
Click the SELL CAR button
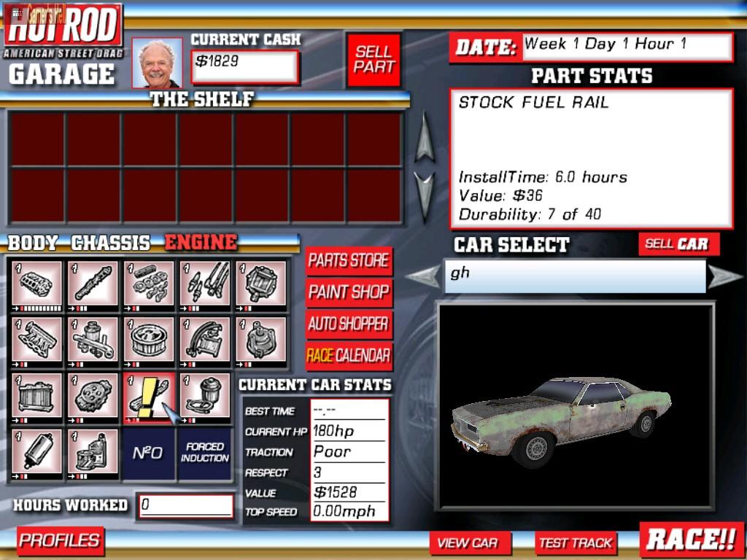678,244
